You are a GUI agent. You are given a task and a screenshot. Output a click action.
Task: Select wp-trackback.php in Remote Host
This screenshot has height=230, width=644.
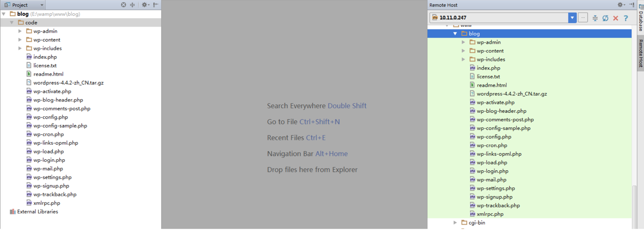pyautogui.click(x=499, y=205)
